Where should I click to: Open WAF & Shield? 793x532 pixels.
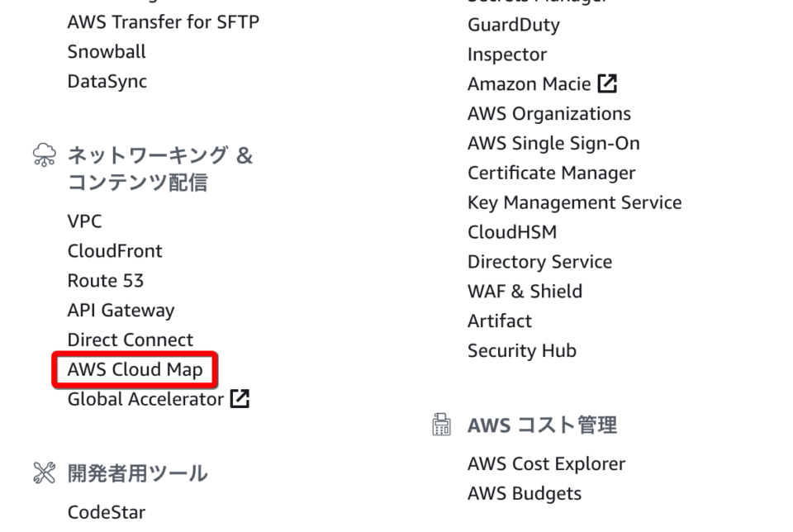tap(525, 291)
